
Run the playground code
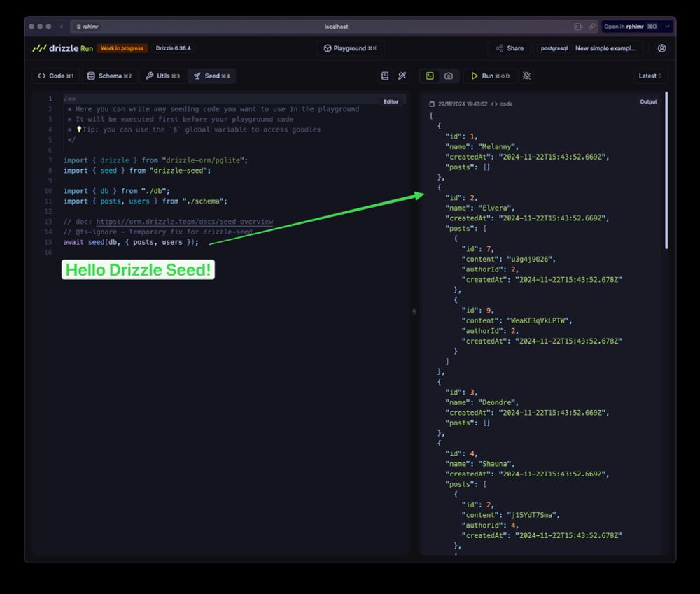point(490,76)
